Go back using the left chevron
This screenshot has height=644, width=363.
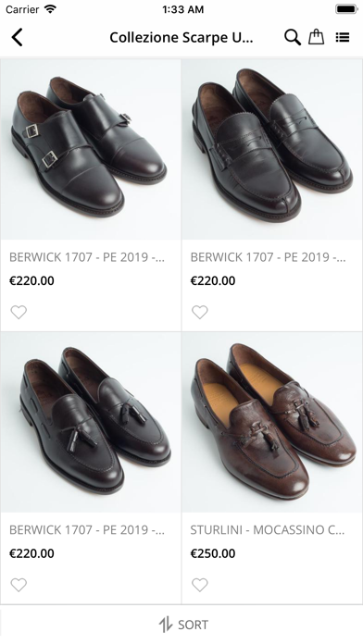click(x=17, y=37)
